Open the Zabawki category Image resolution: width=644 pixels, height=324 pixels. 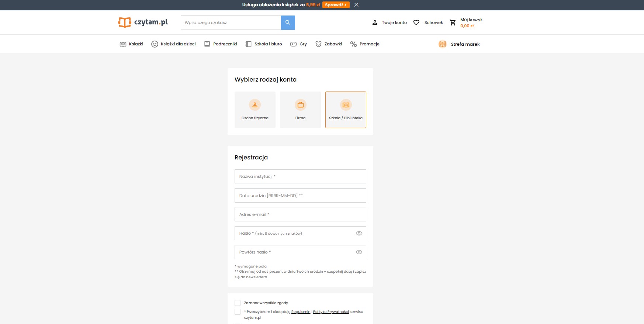click(329, 44)
